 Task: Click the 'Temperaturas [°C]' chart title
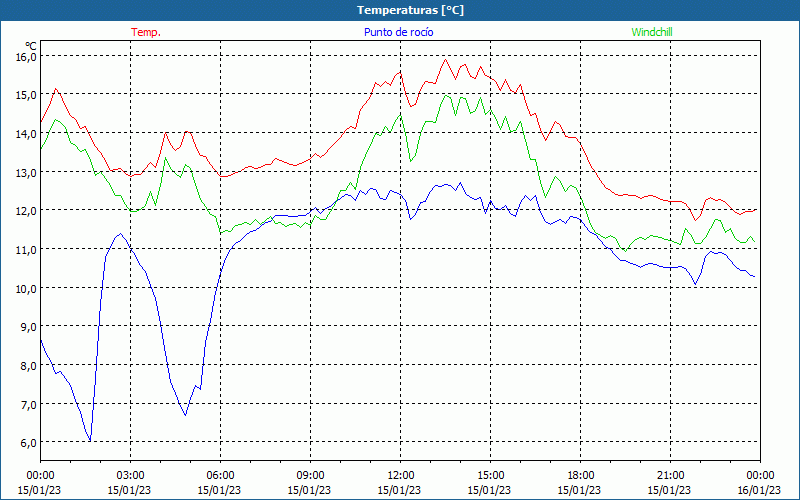pos(410,10)
